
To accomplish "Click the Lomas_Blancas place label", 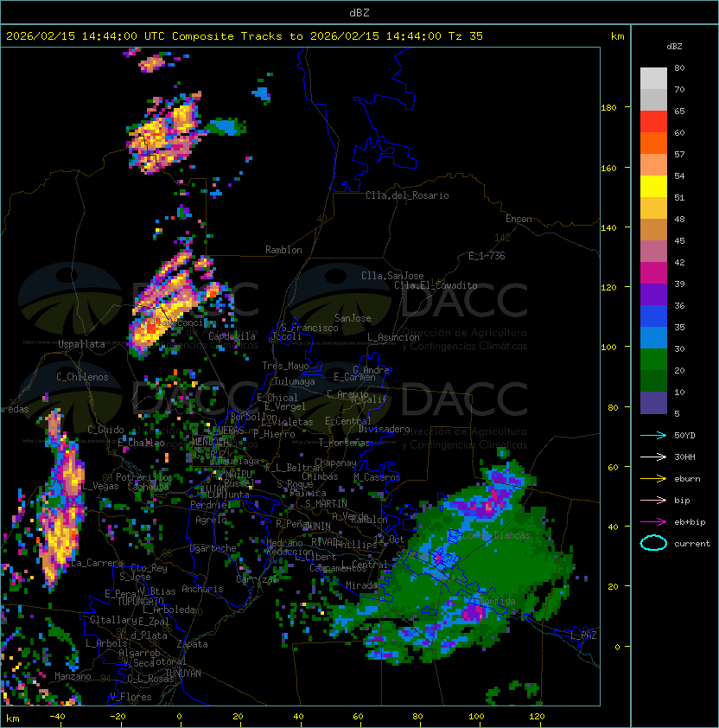I will pyautogui.click(x=496, y=535).
